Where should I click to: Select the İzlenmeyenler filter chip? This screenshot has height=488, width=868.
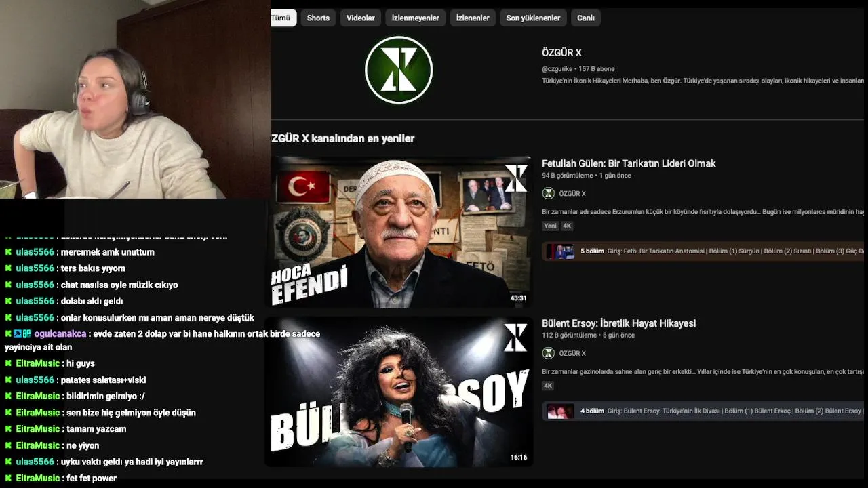[x=416, y=18]
